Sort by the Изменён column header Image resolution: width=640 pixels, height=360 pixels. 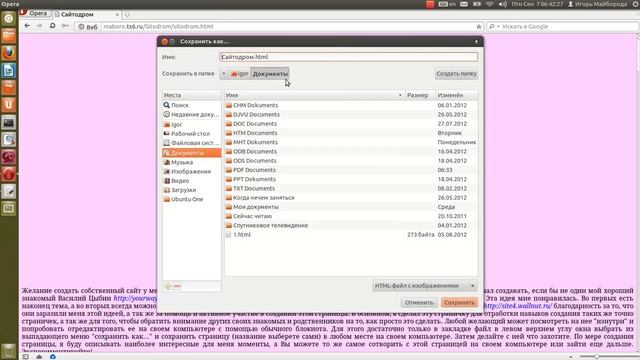[x=456, y=95]
